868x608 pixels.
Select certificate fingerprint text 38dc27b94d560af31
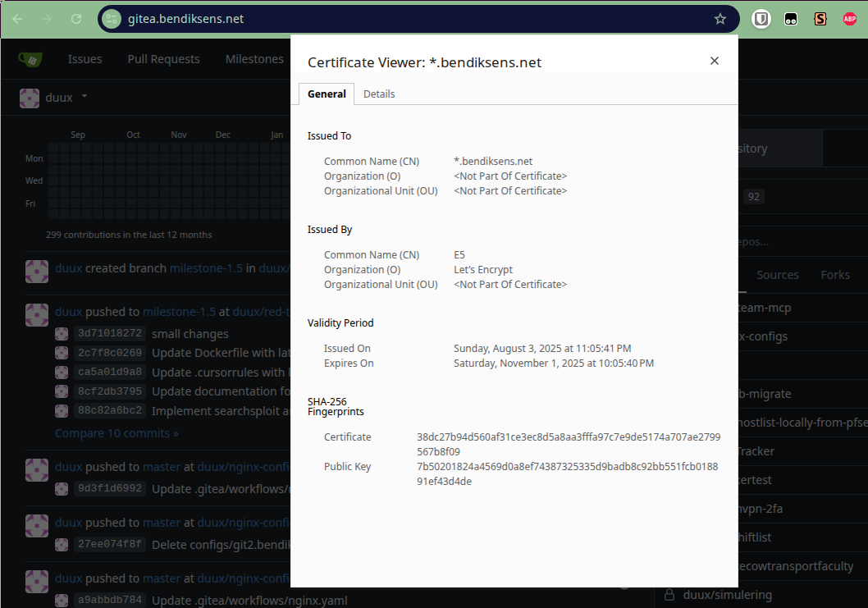click(x=569, y=444)
